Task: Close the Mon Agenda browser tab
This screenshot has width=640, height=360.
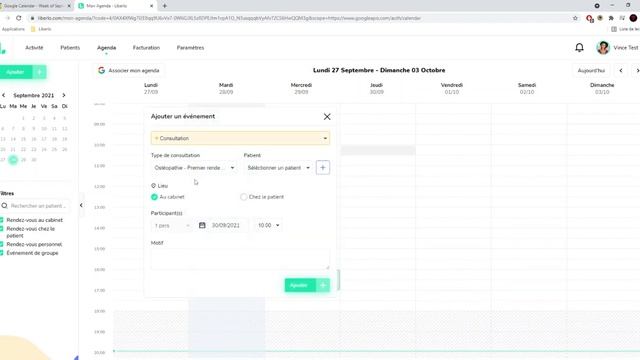Action: pos(151,6)
